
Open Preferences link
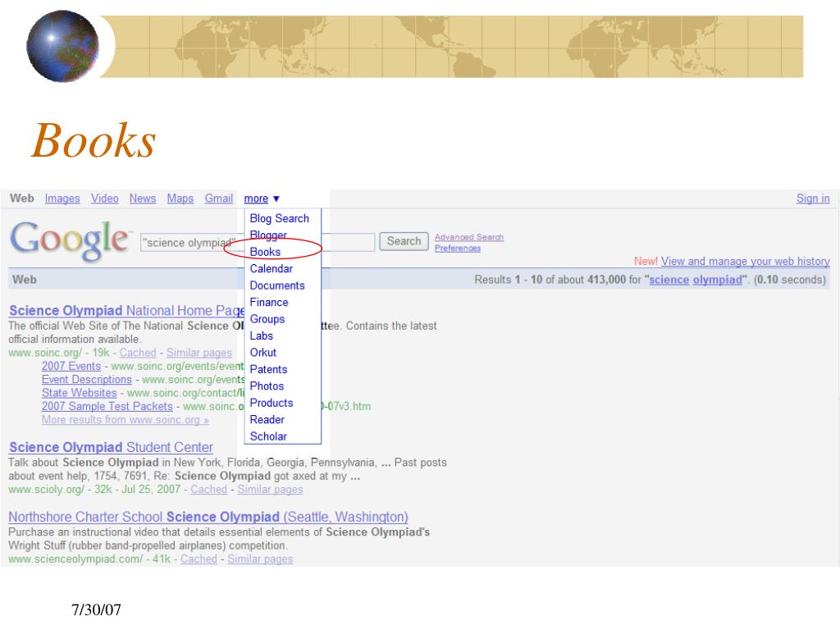click(x=458, y=248)
